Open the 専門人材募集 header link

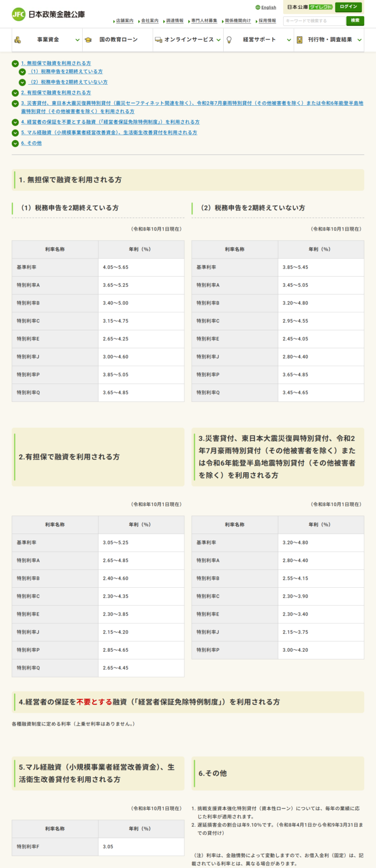tap(204, 21)
